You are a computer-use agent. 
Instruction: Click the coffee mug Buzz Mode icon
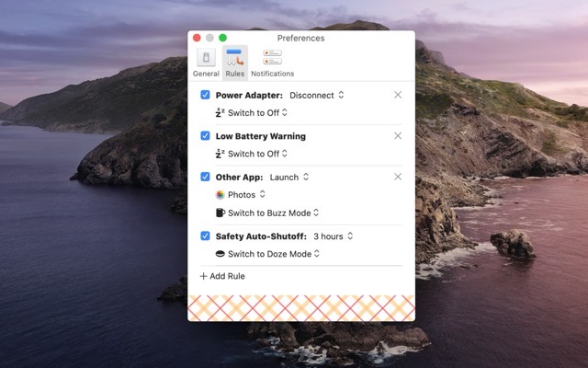(220, 213)
